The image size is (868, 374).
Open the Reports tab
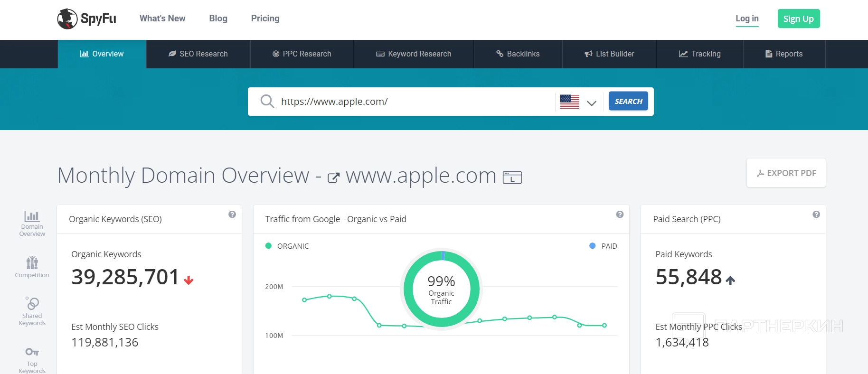coord(784,54)
